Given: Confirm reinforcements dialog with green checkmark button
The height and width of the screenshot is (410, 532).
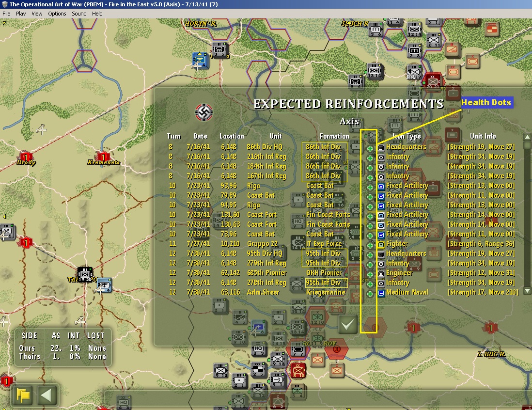Looking at the screenshot, I should click(x=348, y=325).
